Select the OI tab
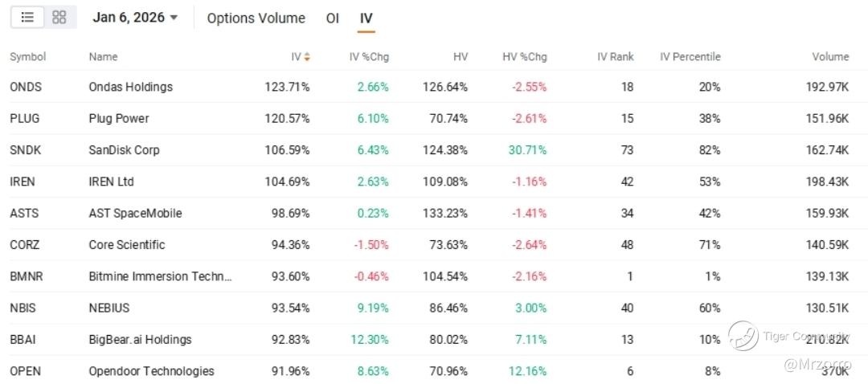 pyautogui.click(x=332, y=18)
